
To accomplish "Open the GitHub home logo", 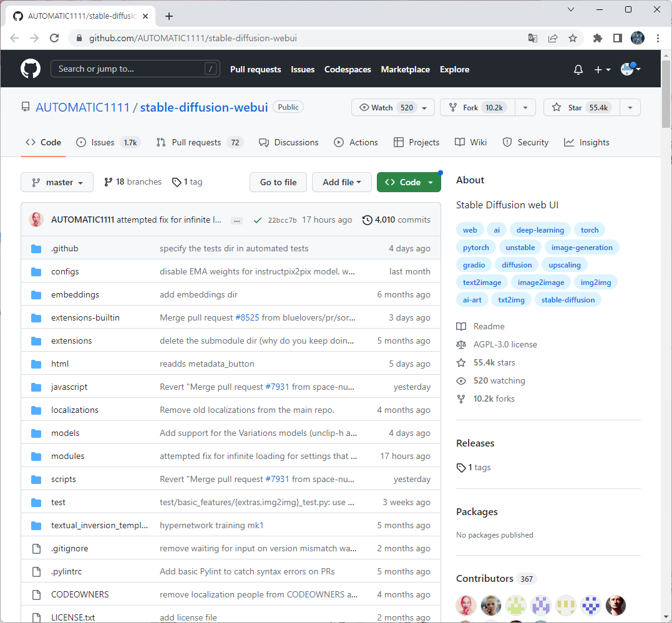I will [x=31, y=69].
